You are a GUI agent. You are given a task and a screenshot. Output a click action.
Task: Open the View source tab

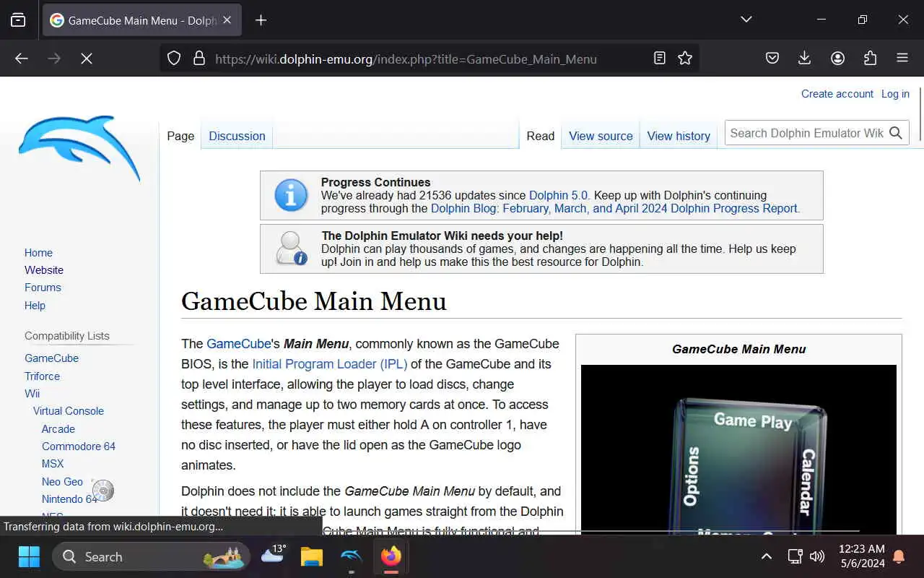[601, 136]
